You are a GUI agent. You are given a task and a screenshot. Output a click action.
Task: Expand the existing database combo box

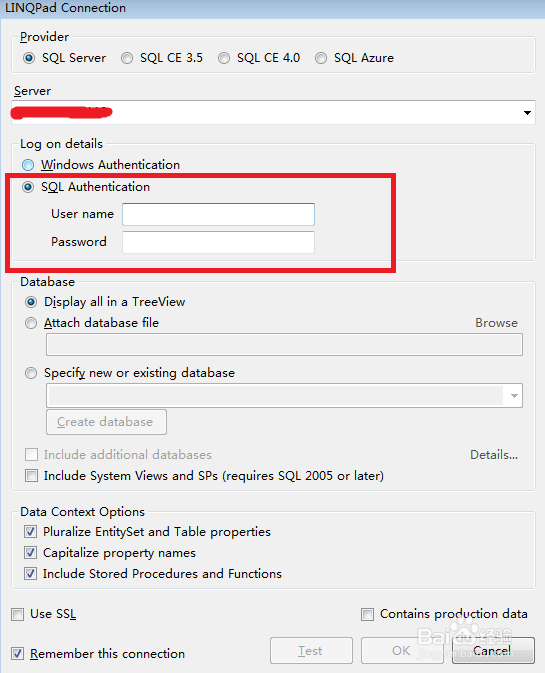pyautogui.click(x=514, y=396)
